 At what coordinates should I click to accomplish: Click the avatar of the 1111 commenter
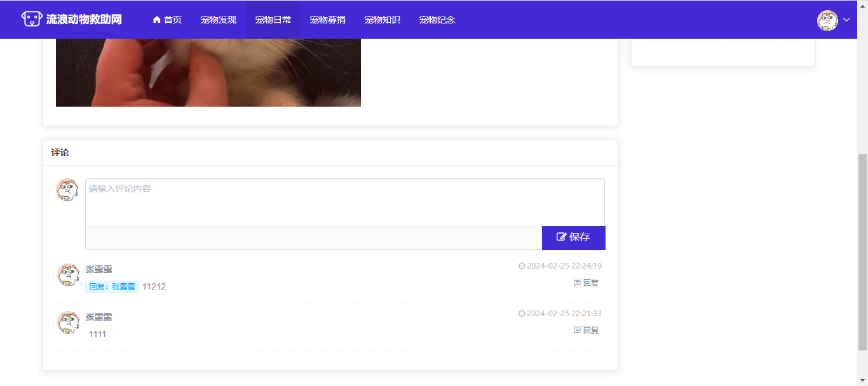67,323
